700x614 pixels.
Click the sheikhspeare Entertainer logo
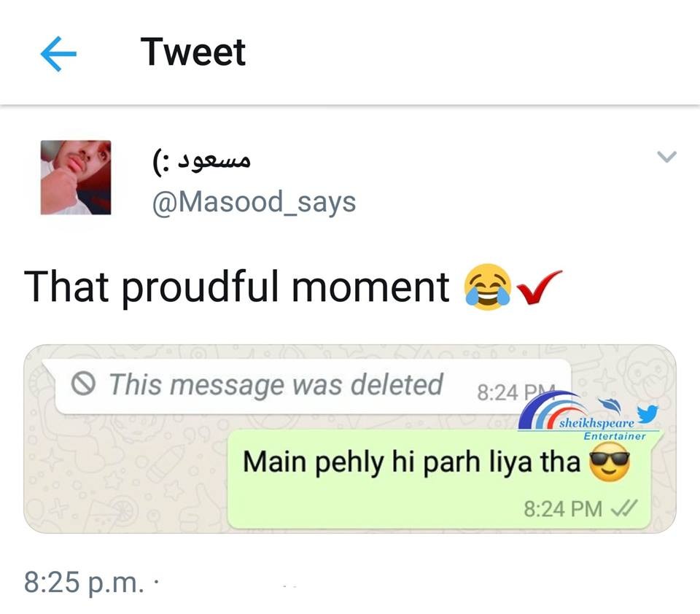[588, 416]
